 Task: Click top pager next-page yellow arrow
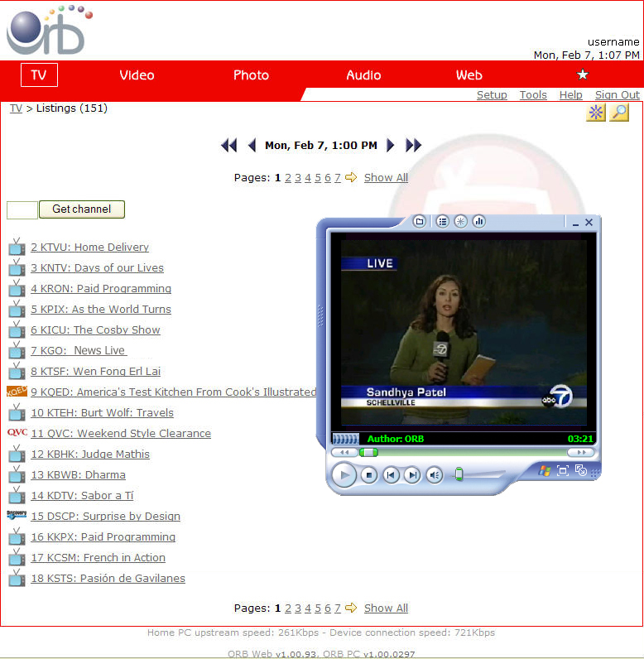(351, 177)
